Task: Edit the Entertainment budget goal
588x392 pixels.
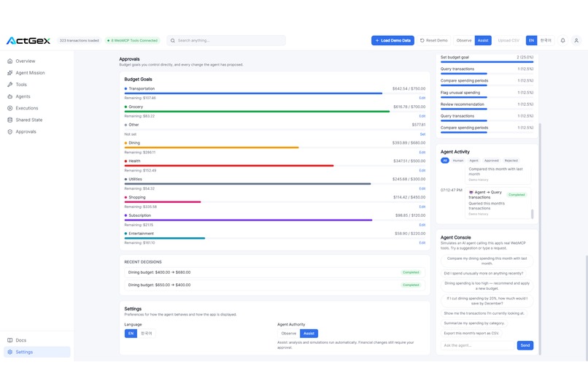Action: click(x=422, y=242)
